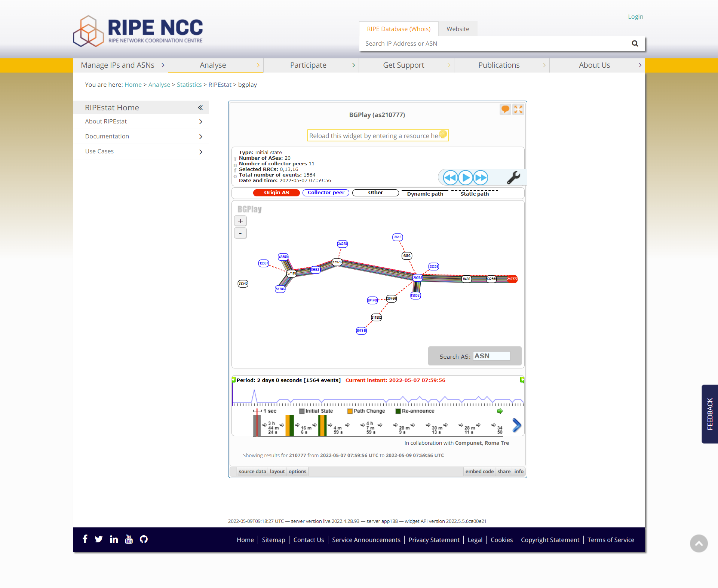Click embed code button

[x=479, y=471]
